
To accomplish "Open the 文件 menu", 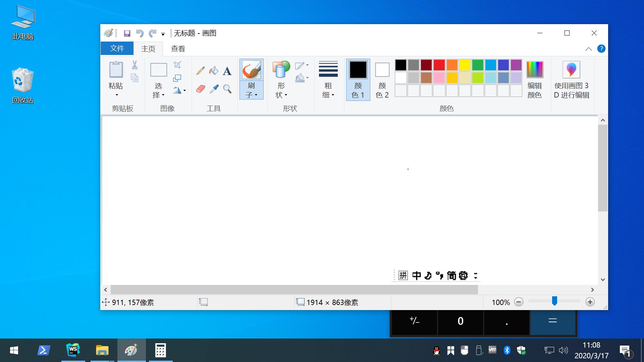I will click(117, 49).
